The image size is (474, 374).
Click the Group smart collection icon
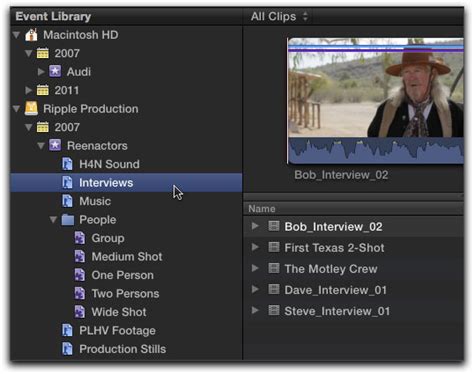click(80, 238)
